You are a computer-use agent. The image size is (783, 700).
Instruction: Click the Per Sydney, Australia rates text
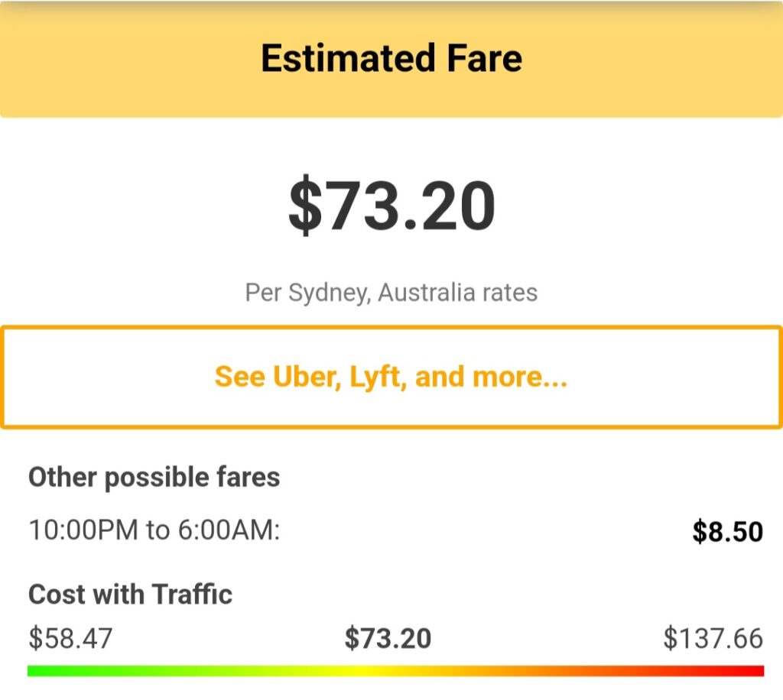391,293
